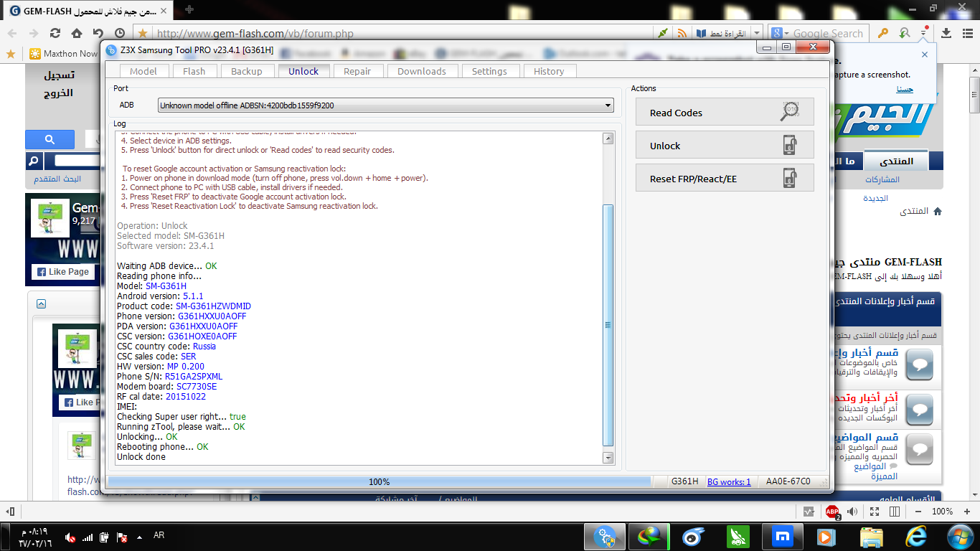Click the 'Unlock done' log line
980x551 pixels.
click(141, 456)
